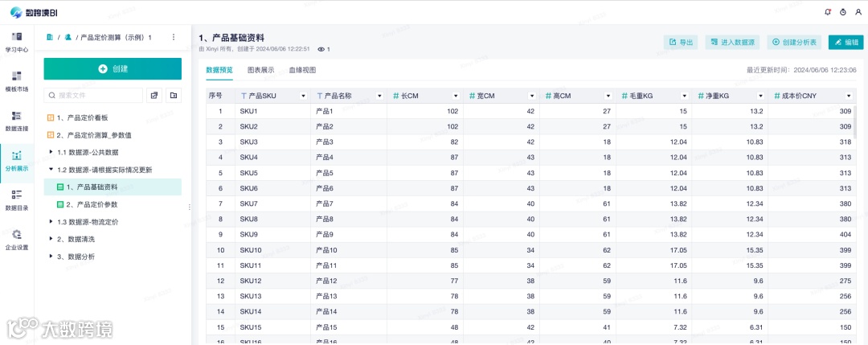Click the notification bell icon
The width and height of the screenshot is (868, 345).
(828, 11)
